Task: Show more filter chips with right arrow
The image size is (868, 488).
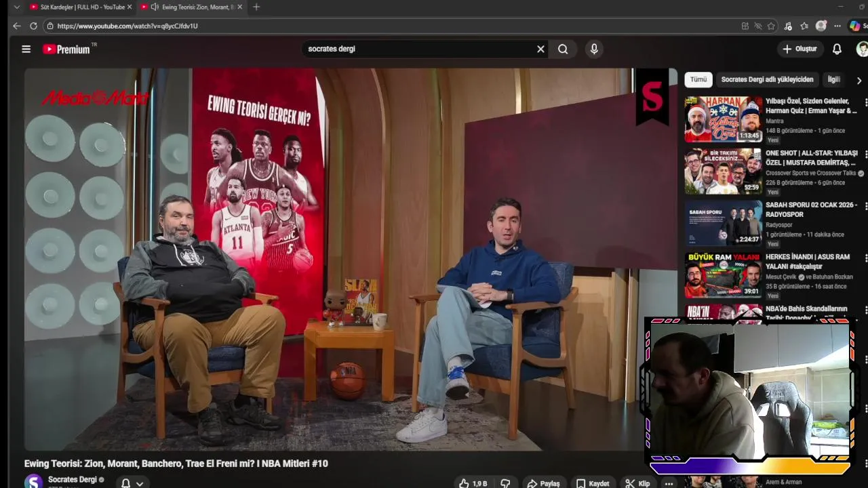Action: [x=859, y=80]
